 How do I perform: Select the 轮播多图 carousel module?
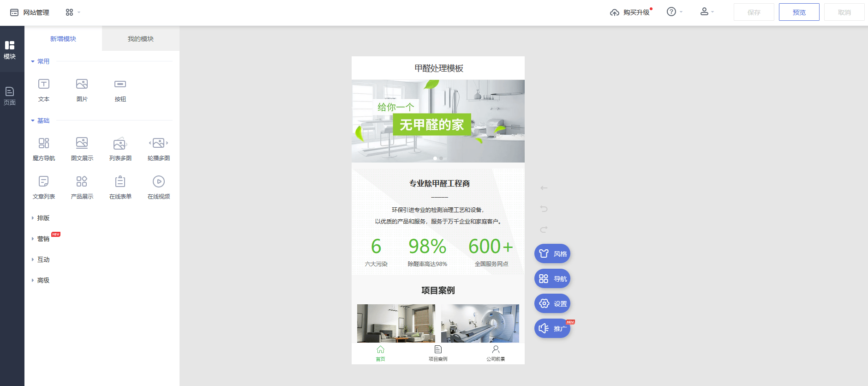(x=159, y=149)
